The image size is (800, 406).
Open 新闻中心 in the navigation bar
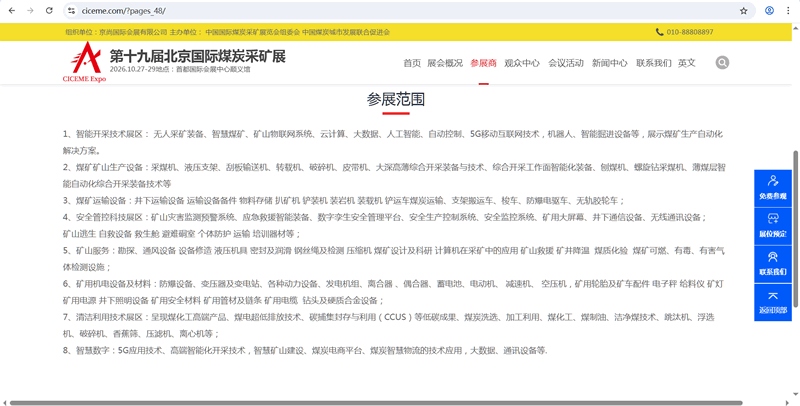point(610,63)
